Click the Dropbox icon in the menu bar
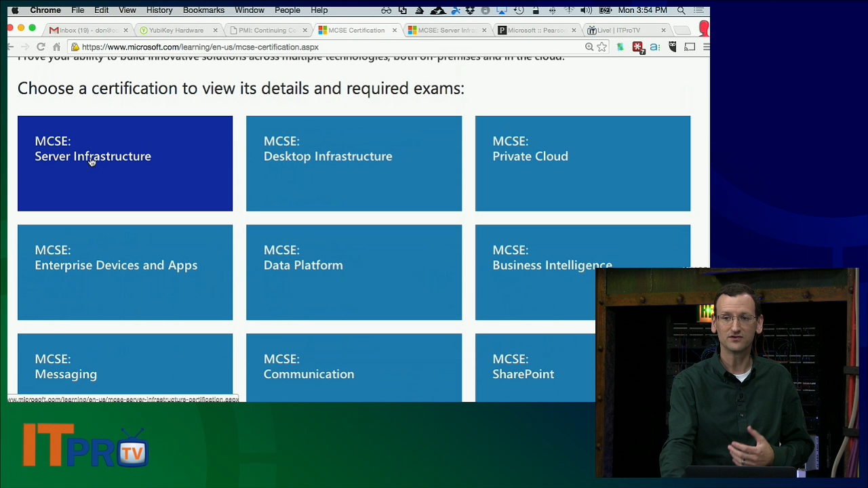The height and width of the screenshot is (488, 868). (x=470, y=10)
